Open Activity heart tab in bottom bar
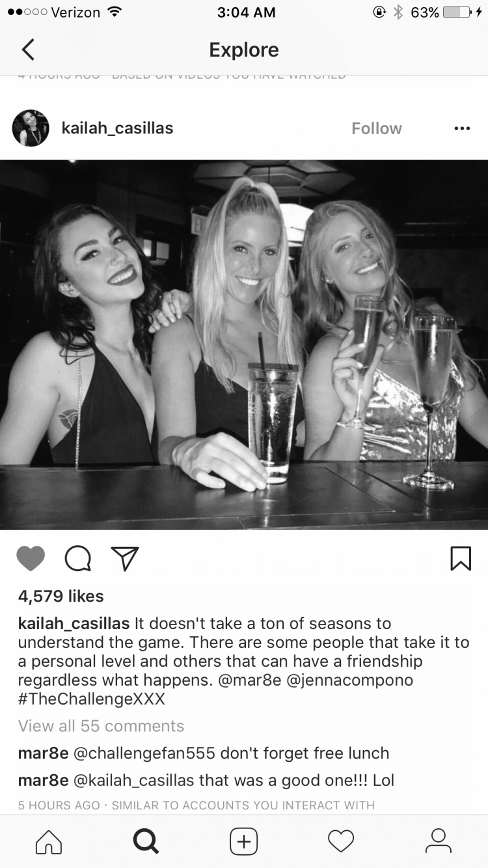Screen dimensions: 488x868 (341, 841)
